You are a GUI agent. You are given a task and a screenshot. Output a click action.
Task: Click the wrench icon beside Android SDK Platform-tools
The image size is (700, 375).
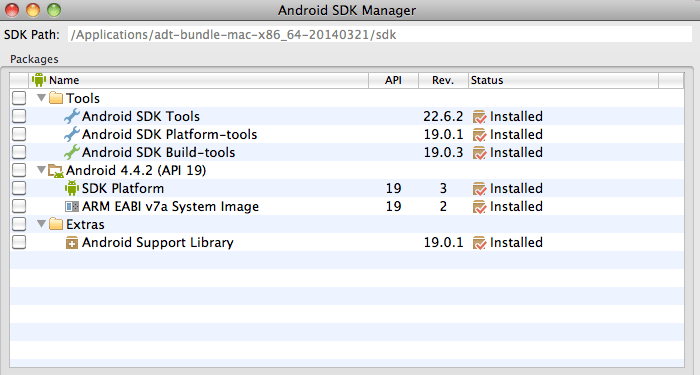71,134
